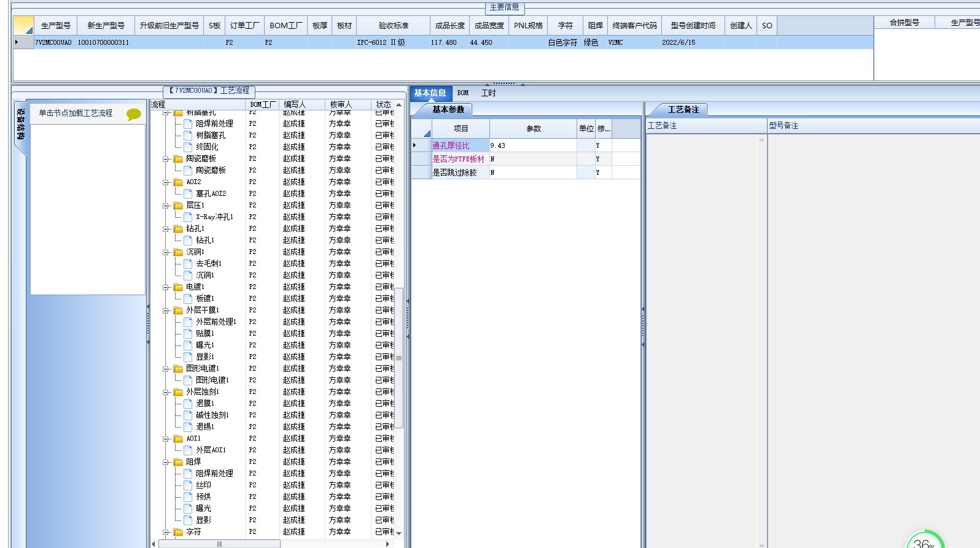The image size is (980, 548).
Task: Click the document icon of 显影1 step
Action: coord(189,357)
